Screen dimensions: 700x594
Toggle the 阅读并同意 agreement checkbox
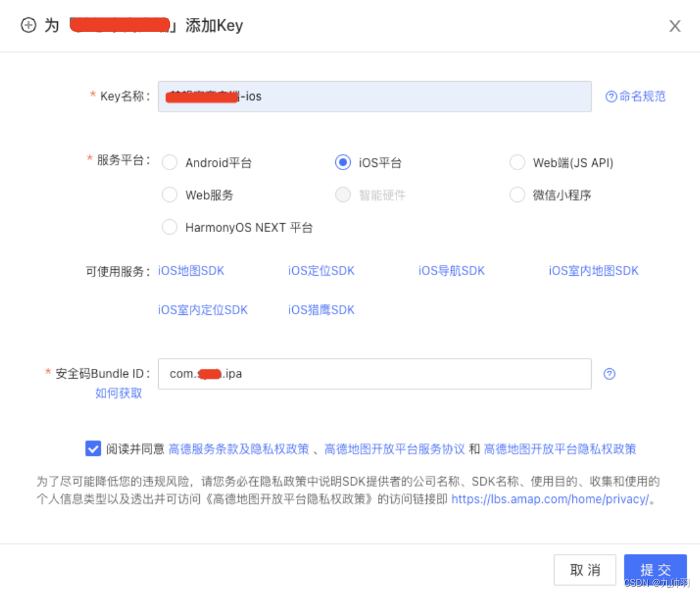93,448
